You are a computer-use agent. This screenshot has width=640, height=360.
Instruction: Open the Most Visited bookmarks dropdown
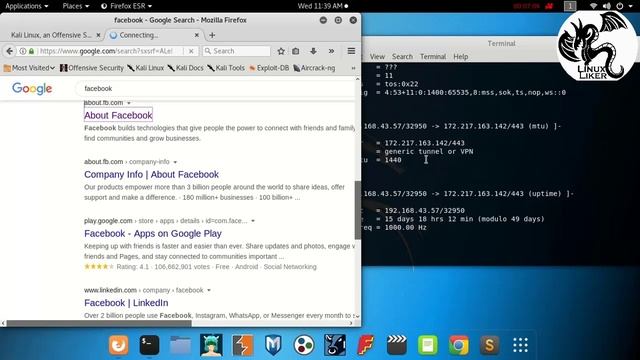tap(29, 68)
